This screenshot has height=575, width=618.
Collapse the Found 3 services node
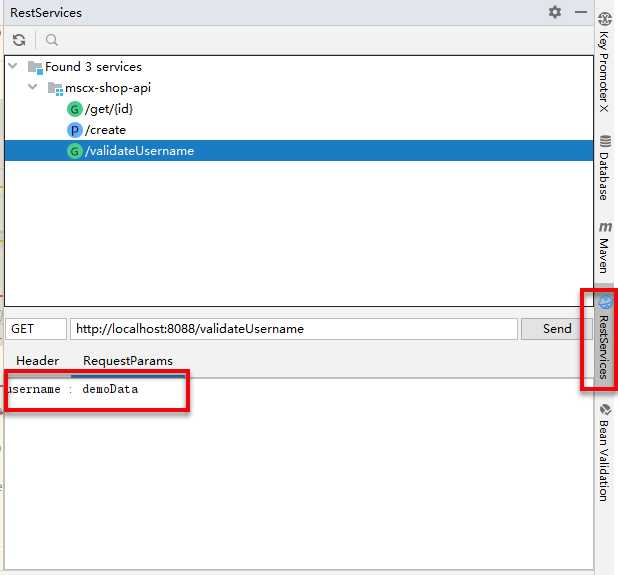pyautogui.click(x=13, y=66)
